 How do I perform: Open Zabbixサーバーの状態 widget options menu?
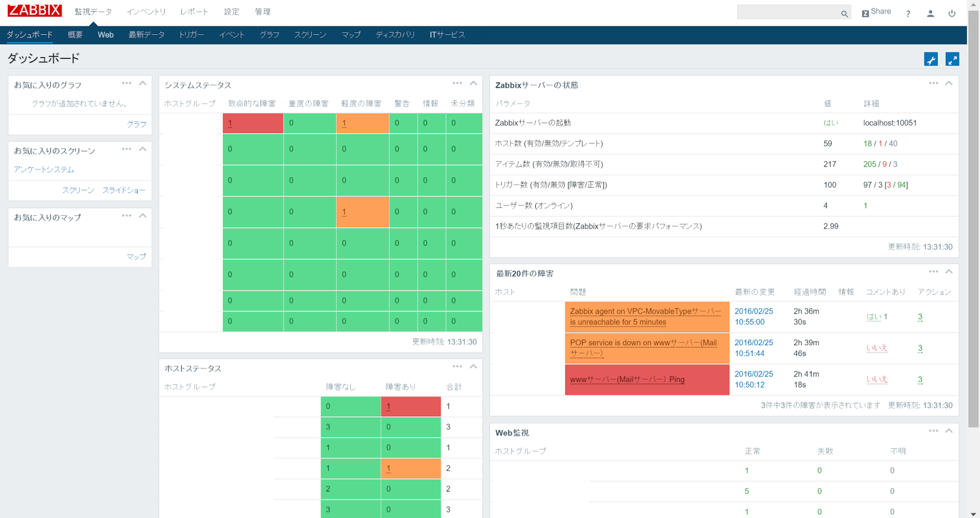click(x=933, y=83)
